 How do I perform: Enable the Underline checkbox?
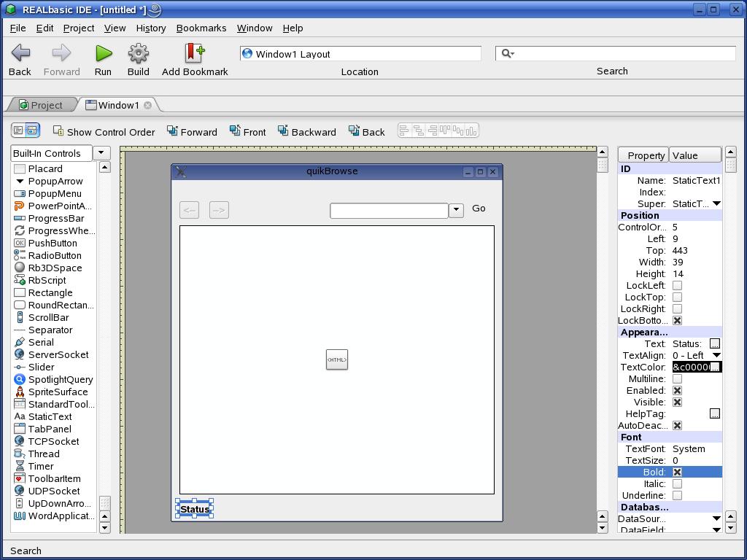click(677, 495)
